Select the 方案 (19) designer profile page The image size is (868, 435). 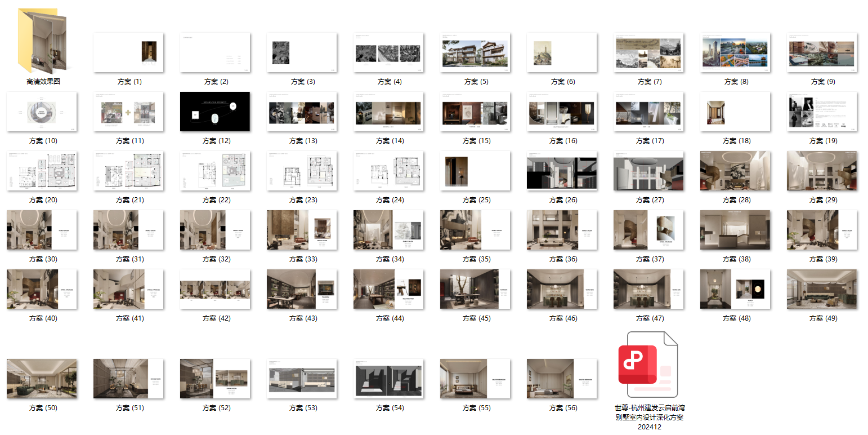point(822,112)
